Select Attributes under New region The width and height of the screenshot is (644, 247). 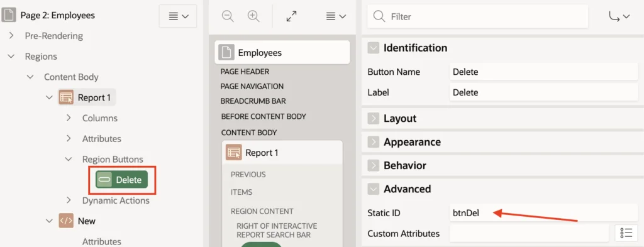(101, 241)
